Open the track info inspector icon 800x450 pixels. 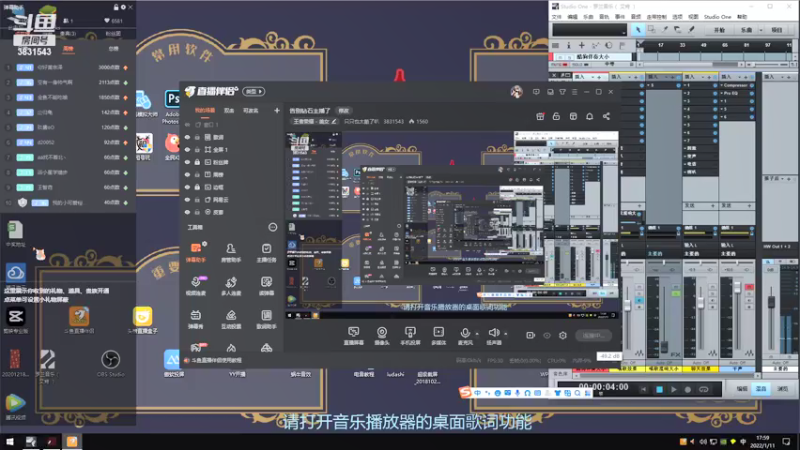coord(569,45)
